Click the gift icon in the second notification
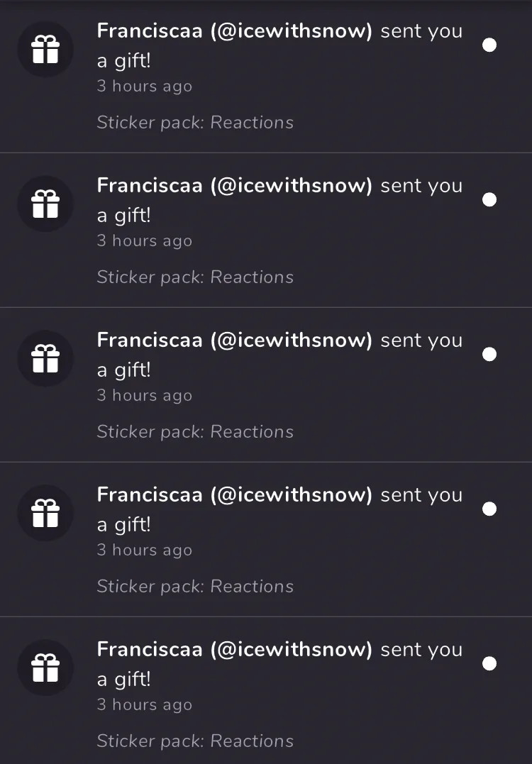Screen dimensions: 532x764 pos(45,204)
